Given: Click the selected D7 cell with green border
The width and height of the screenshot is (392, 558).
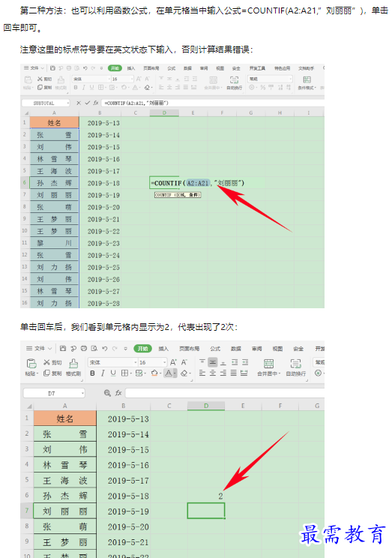Looking at the screenshot, I should click(206, 511).
